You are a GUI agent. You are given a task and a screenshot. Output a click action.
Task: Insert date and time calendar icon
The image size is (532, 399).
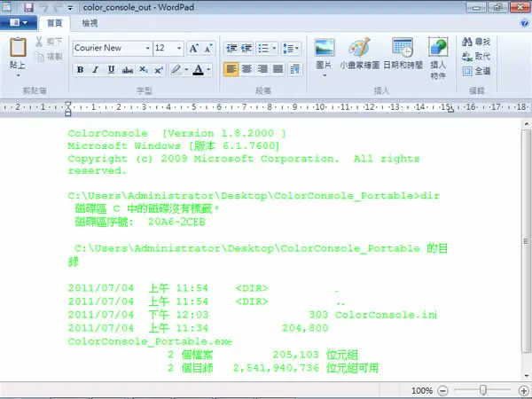403,48
